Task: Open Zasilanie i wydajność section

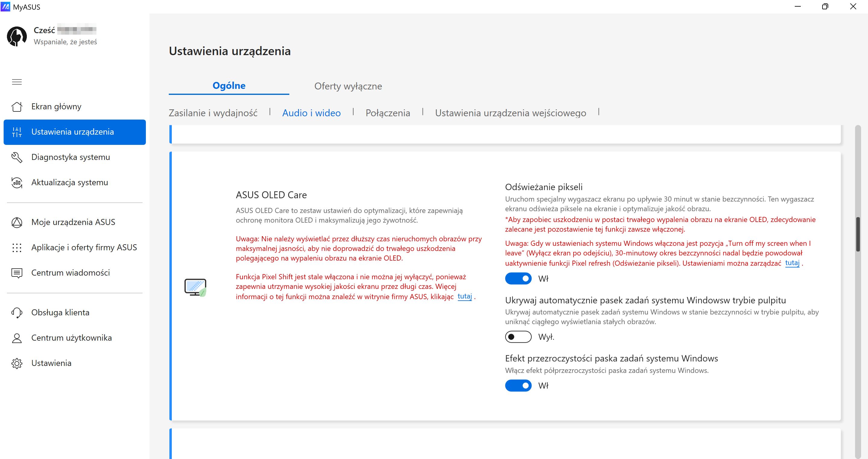Action: (x=213, y=113)
